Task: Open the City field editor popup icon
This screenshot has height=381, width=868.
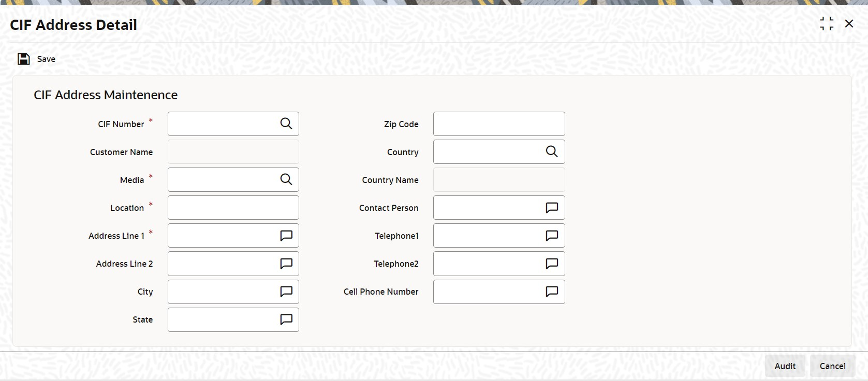Action: 286,292
